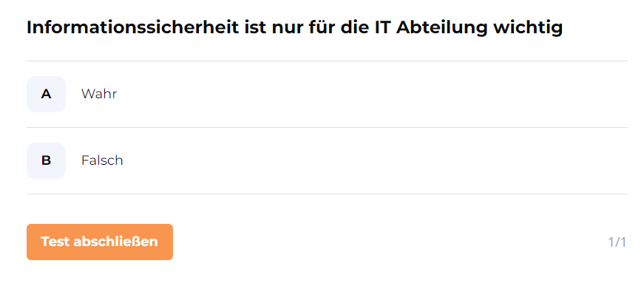644x283 pixels.
Task: Mark the statement as true via letter A
Action: (x=46, y=94)
